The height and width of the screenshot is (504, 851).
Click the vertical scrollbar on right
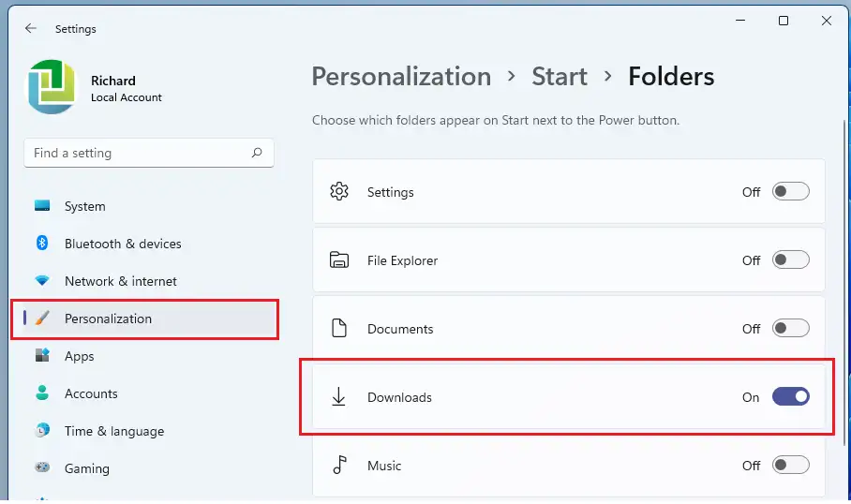tap(845, 282)
